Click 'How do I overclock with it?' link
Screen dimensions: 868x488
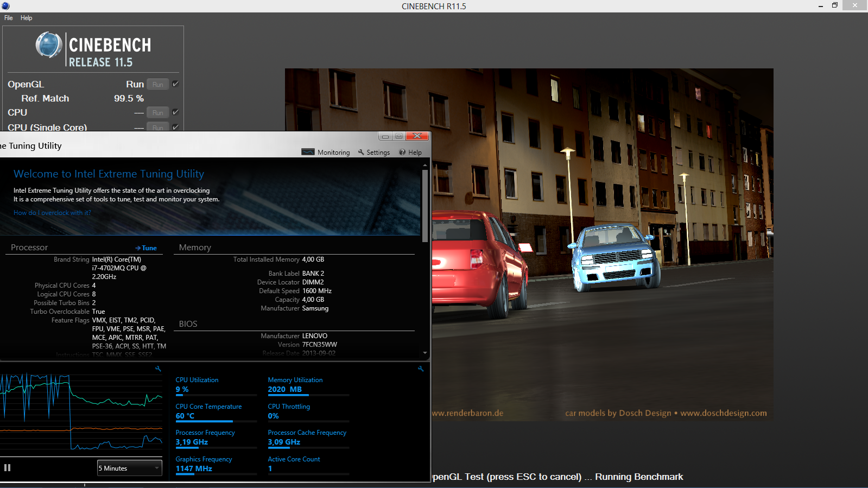pos(52,213)
